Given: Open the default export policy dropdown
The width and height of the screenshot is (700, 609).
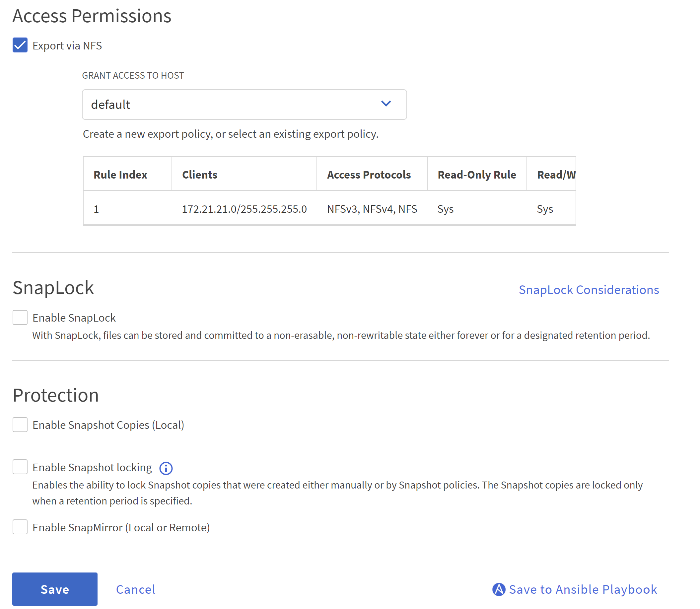Looking at the screenshot, I should [245, 104].
